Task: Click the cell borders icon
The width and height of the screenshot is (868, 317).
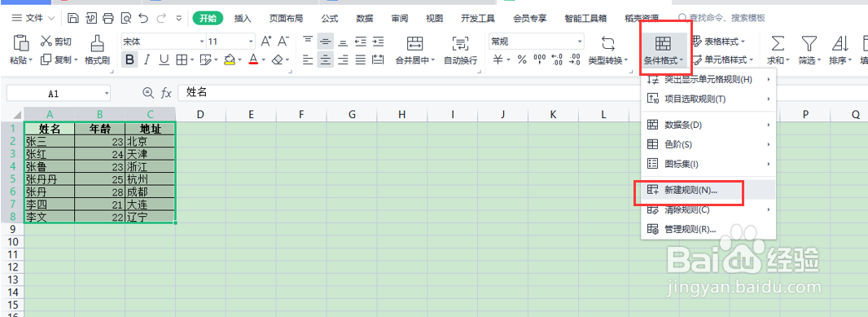Action: point(181,59)
